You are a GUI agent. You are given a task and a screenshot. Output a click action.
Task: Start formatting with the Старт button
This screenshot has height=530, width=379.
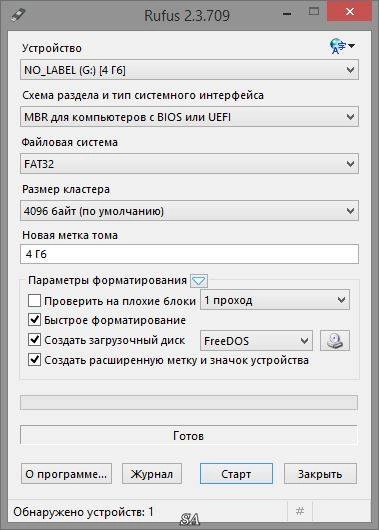point(236,474)
